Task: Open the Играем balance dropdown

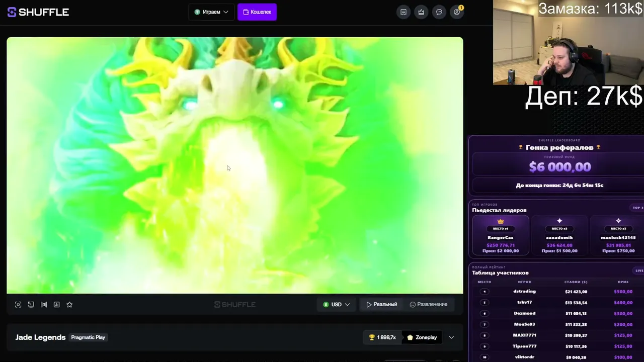Action: (211, 12)
